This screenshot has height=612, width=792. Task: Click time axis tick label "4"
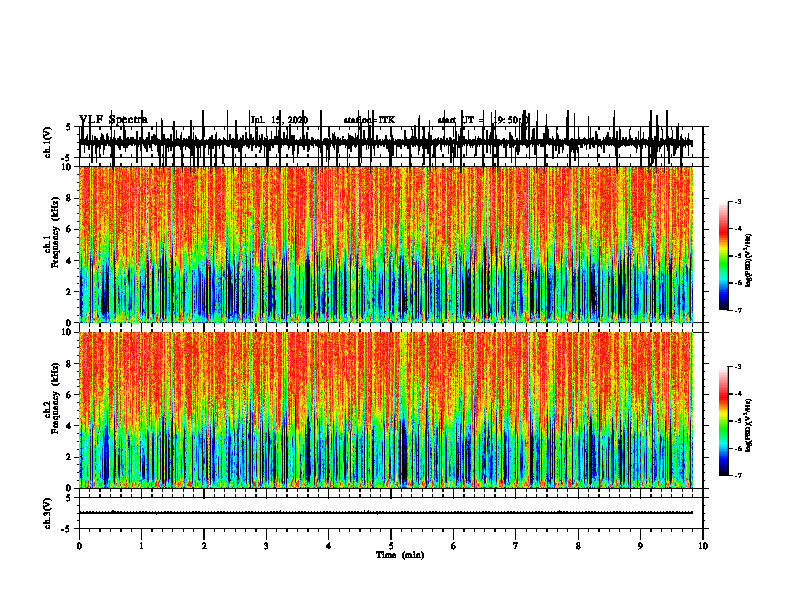pyautogui.click(x=329, y=546)
